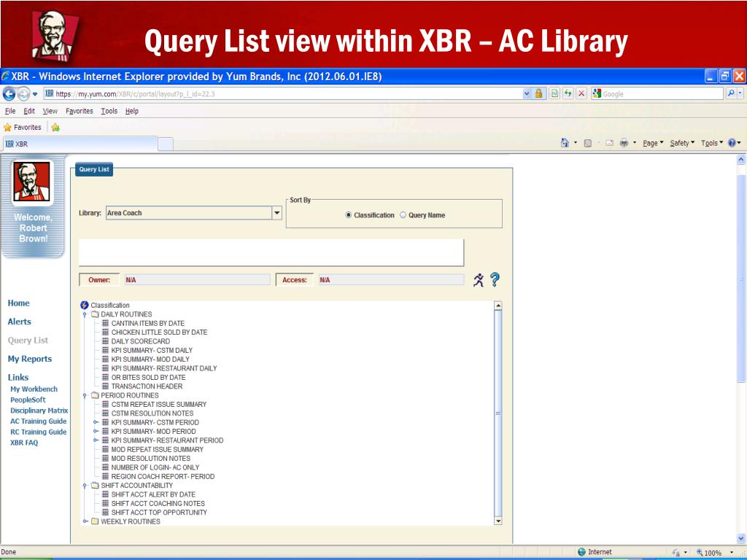This screenshot has width=747, height=560.
Task: Click the DAILY ROUTINES folder icon
Action: (x=95, y=314)
